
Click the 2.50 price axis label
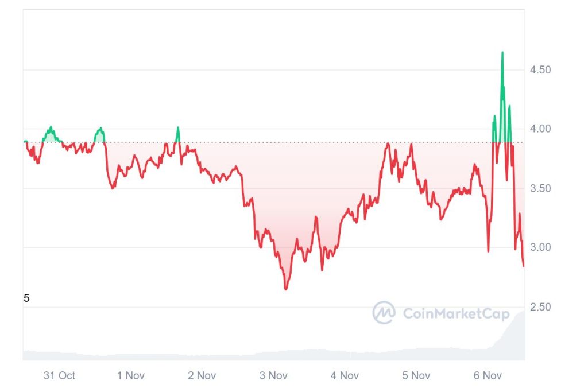click(x=540, y=308)
